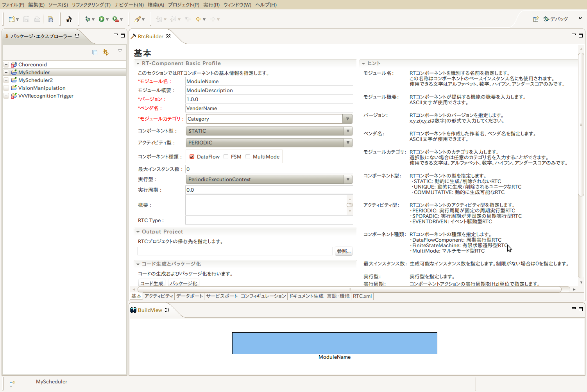
Task: Close the BuildView tab
Action: click(167, 310)
